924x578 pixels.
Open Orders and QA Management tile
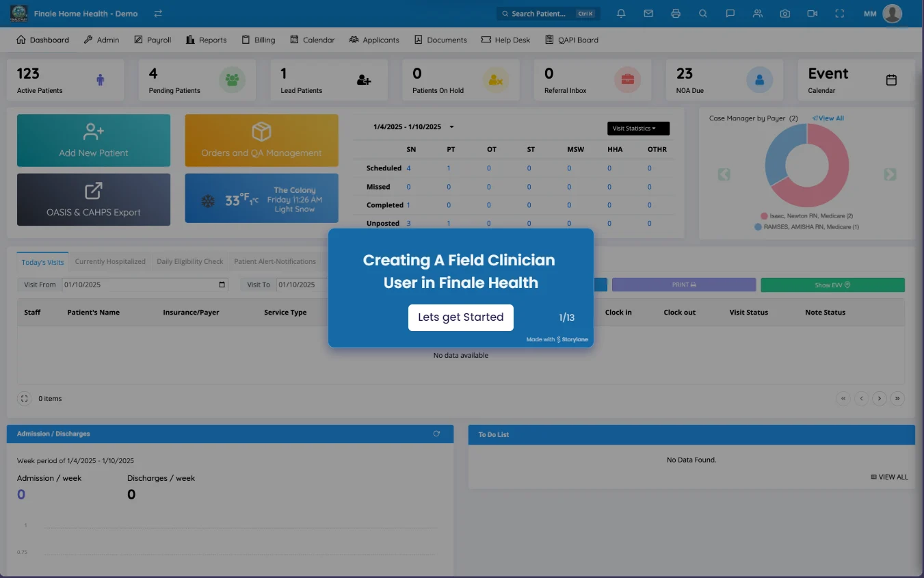(x=261, y=140)
